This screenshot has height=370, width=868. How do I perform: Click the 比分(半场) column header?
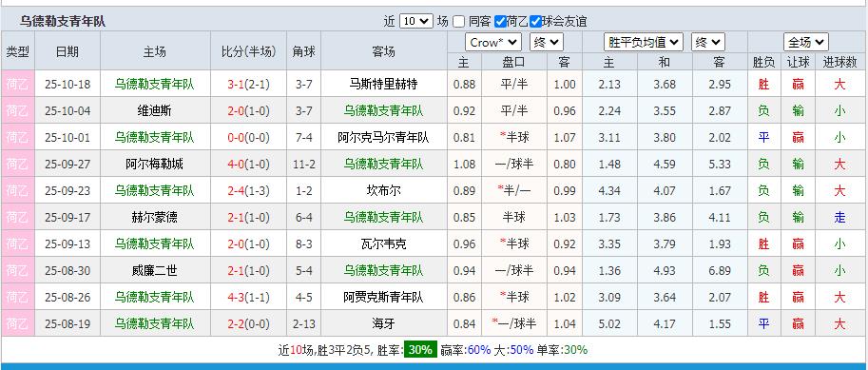coord(248,52)
